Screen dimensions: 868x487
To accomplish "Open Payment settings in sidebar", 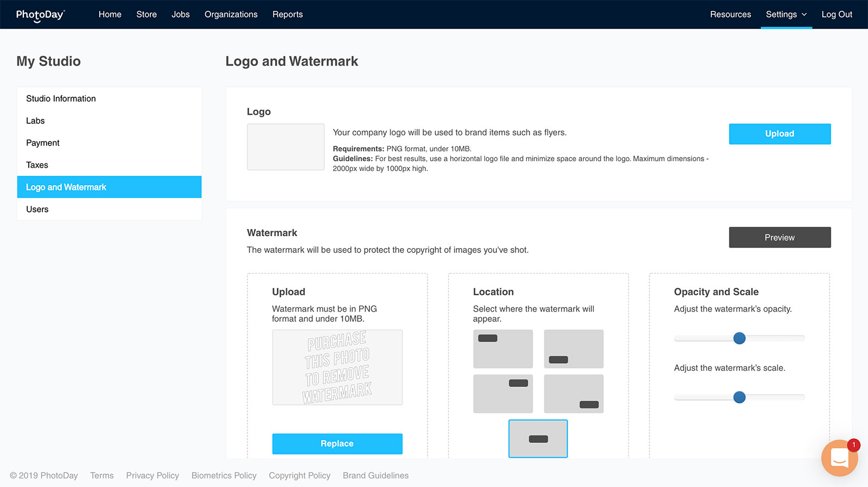I will click(x=110, y=143).
